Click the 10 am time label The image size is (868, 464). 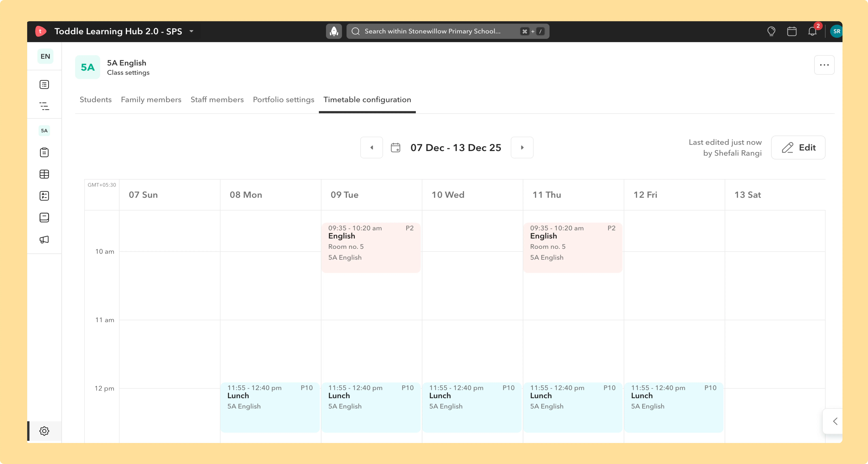click(105, 252)
